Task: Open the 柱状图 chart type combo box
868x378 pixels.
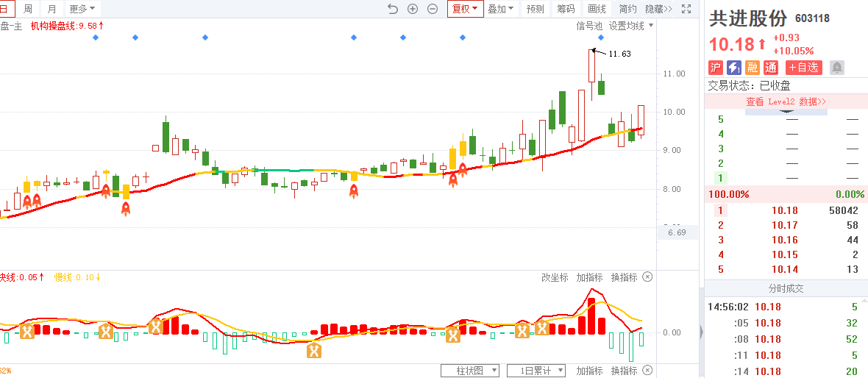Action: [470, 370]
